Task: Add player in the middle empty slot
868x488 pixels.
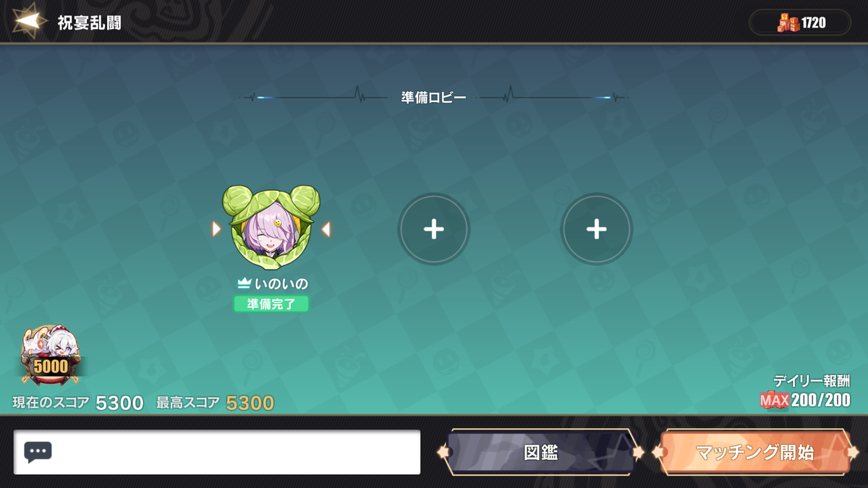Action: [434, 229]
